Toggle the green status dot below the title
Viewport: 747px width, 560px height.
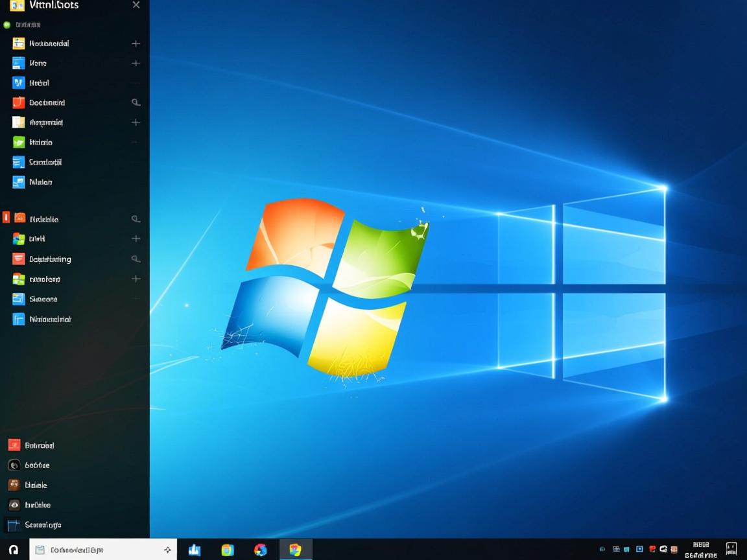pos(5,25)
